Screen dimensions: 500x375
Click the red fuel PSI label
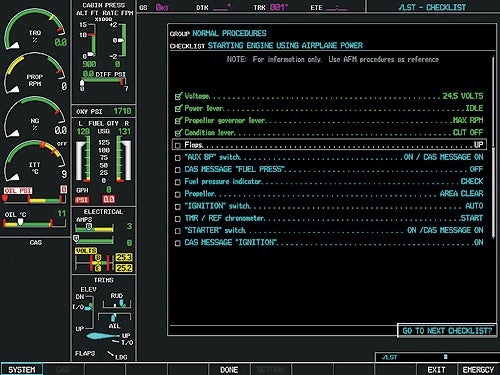[82, 200]
